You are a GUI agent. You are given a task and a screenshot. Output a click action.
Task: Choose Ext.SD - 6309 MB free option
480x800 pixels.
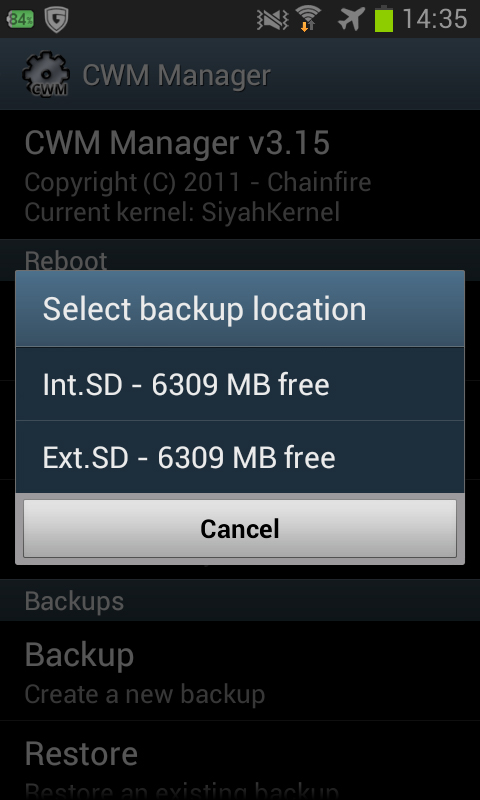pos(240,457)
